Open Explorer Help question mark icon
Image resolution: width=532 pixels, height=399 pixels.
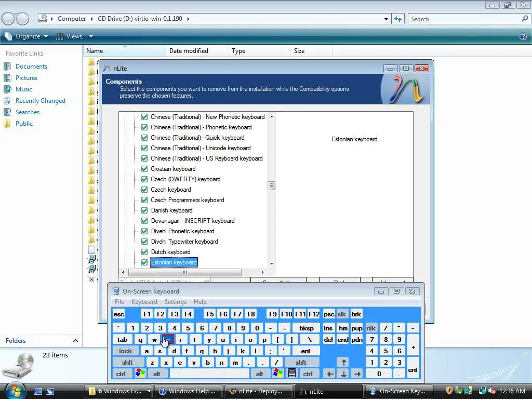tap(523, 36)
